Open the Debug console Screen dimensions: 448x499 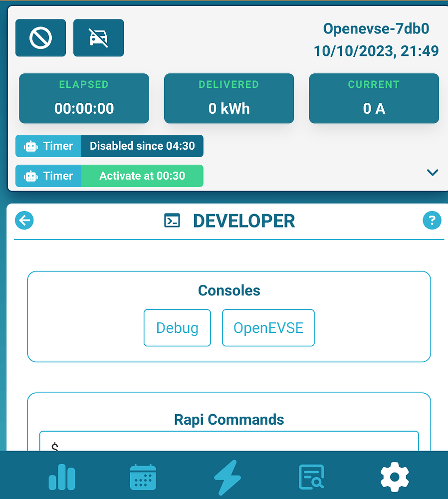[177, 327]
